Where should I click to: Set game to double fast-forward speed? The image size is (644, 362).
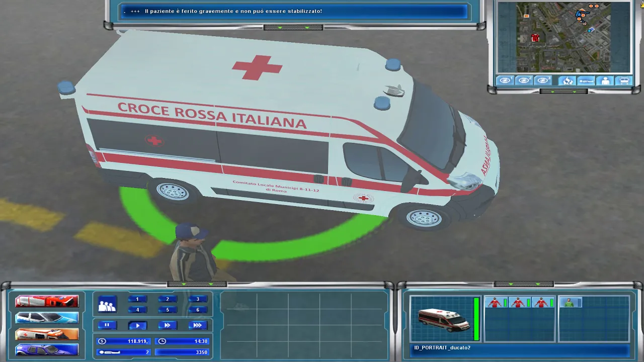[x=168, y=325]
